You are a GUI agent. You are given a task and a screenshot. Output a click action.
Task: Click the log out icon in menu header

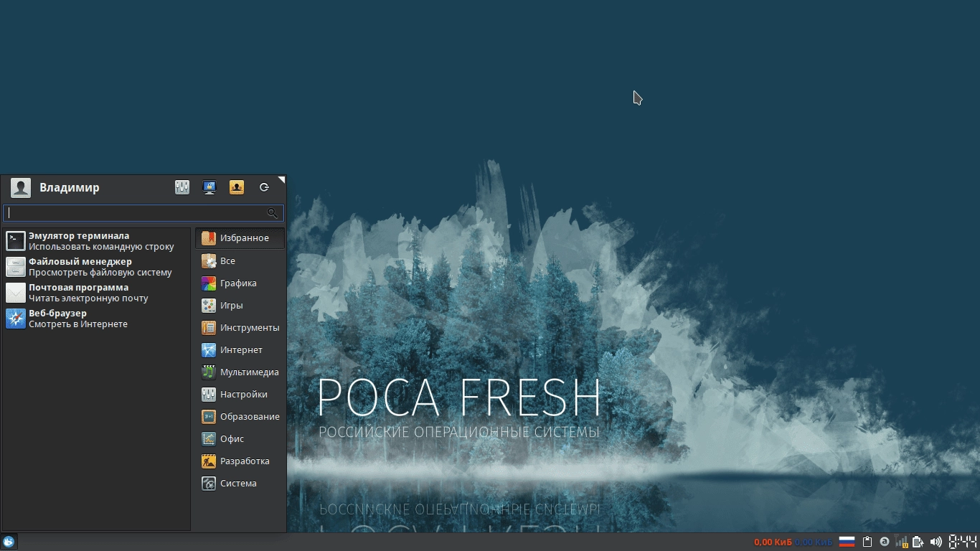coord(264,187)
